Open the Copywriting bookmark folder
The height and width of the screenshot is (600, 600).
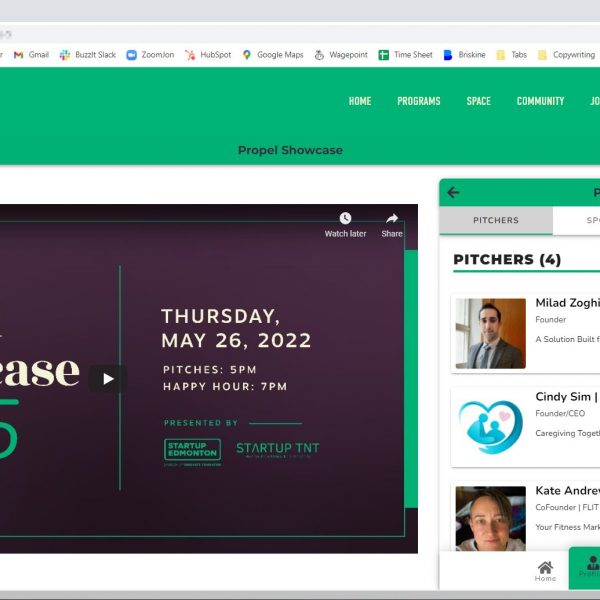pos(566,55)
